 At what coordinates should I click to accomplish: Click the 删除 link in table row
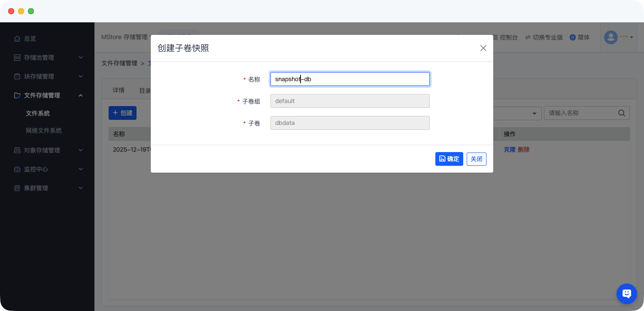[524, 149]
